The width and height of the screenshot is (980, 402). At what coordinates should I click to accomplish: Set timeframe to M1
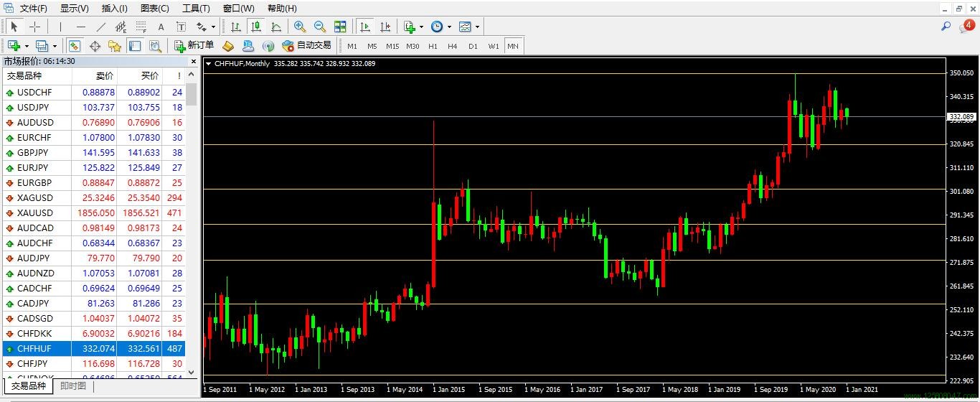352,46
